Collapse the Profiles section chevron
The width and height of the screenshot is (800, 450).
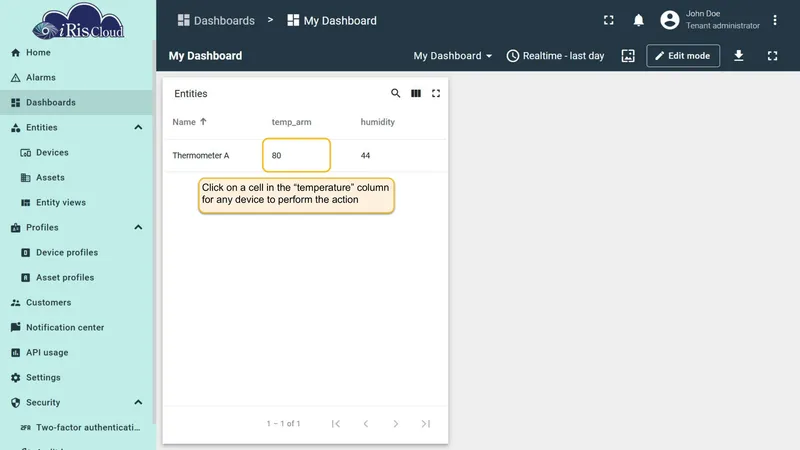click(x=138, y=228)
